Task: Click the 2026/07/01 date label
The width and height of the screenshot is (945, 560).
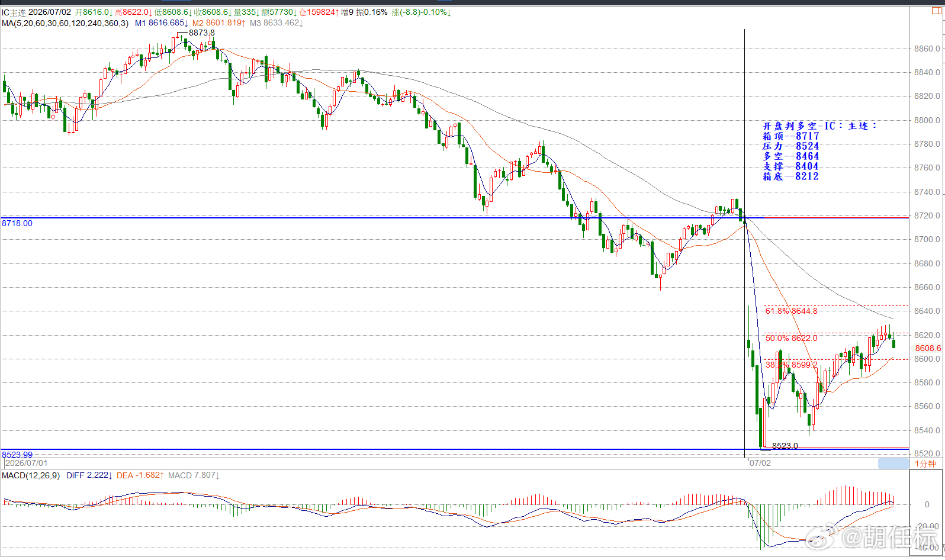Action: click(26, 463)
